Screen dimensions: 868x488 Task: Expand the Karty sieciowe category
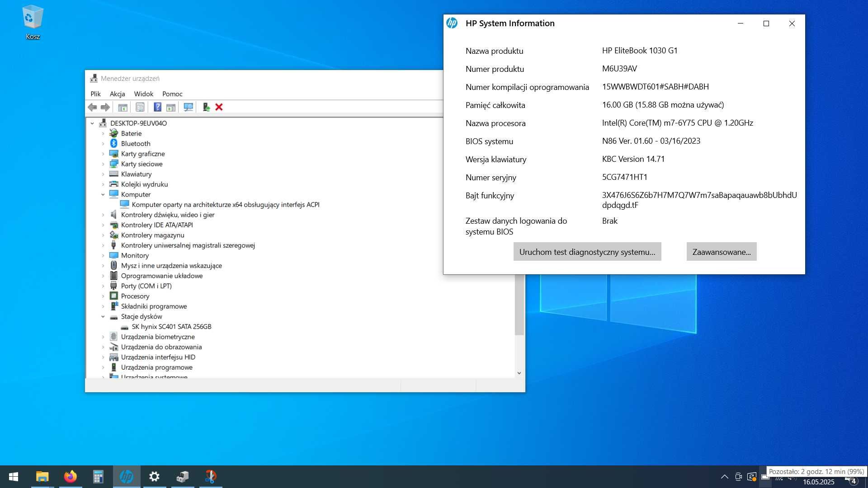[103, 164]
